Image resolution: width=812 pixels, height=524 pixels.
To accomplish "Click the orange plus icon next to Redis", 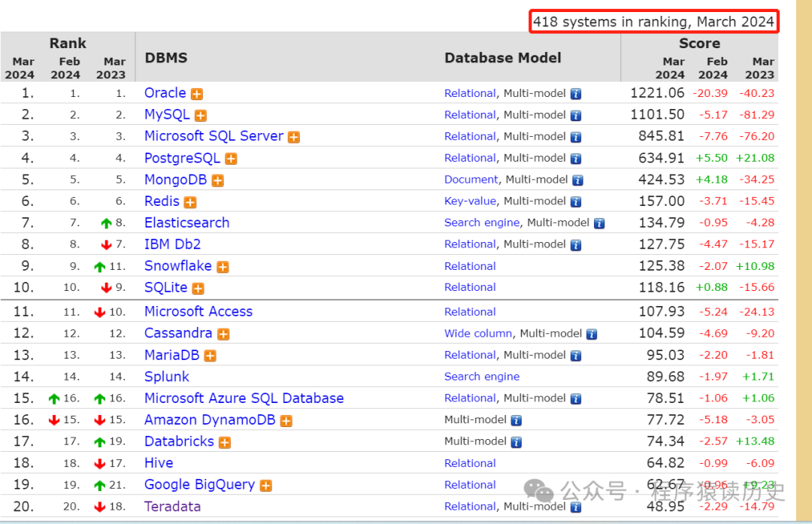I will 190,202.
